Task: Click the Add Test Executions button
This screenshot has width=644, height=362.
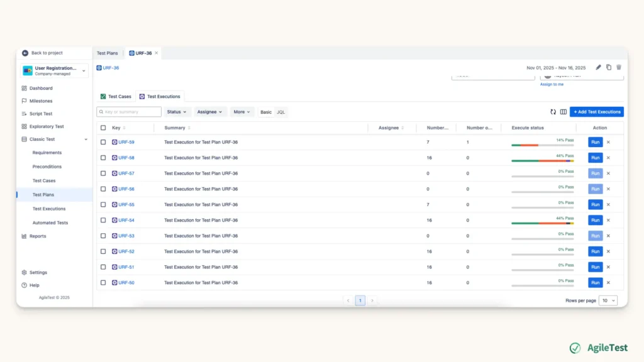Action: (597, 112)
